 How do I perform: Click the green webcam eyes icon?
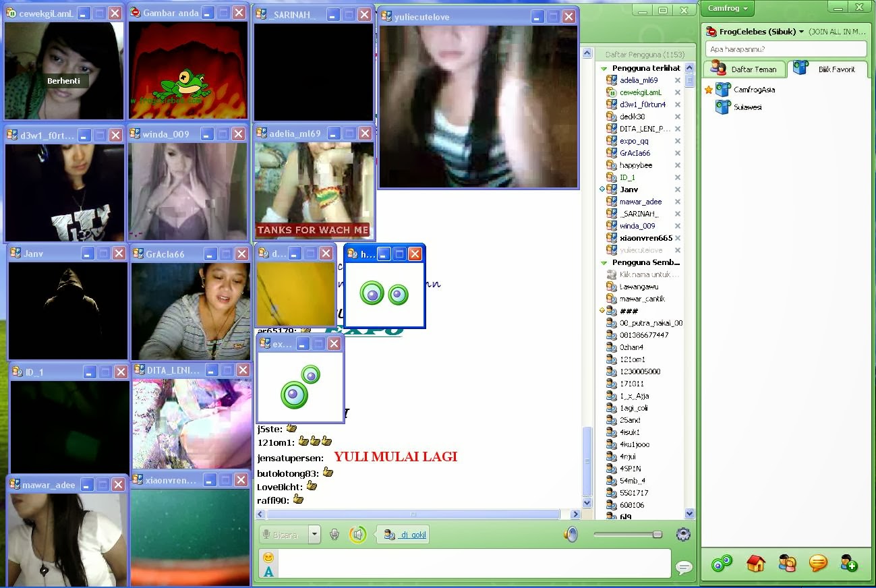click(722, 563)
